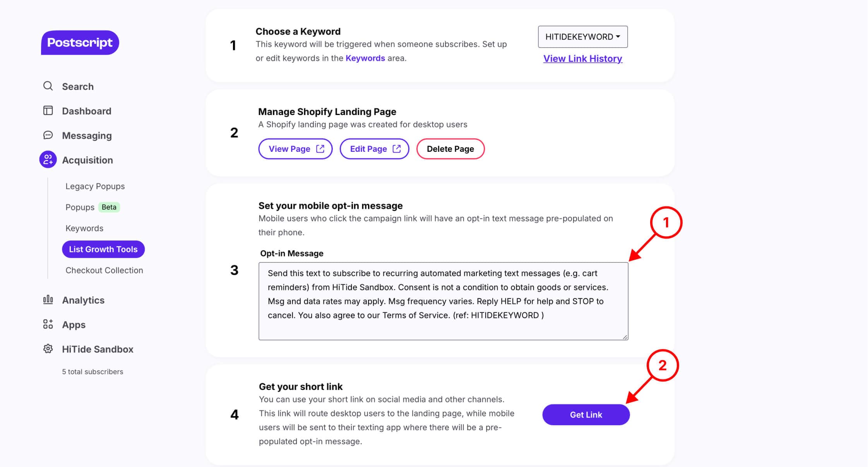Go to Popups Beta section

92,207
